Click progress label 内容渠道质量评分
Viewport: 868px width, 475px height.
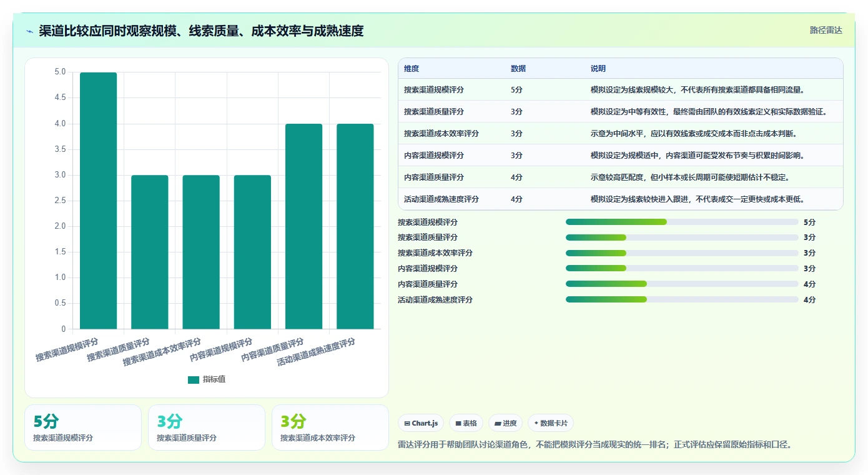coord(428,284)
